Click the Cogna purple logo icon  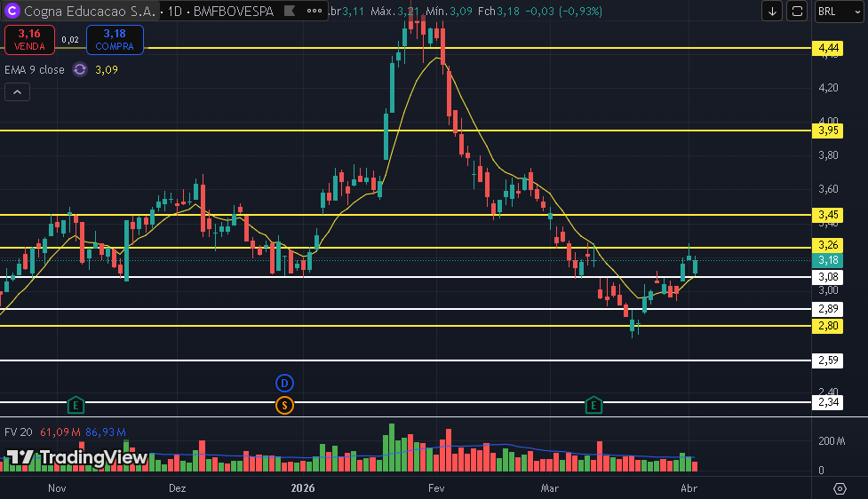click(x=12, y=11)
